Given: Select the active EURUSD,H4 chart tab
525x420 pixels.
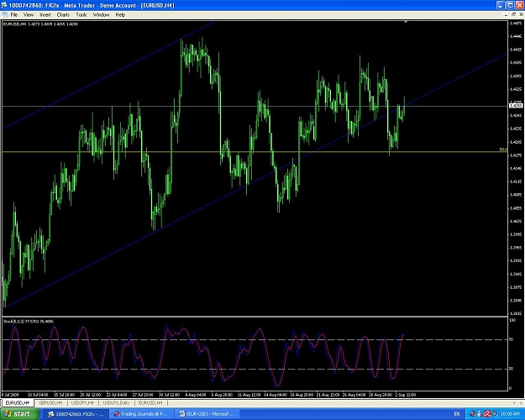Looking at the screenshot, I should point(18,403).
